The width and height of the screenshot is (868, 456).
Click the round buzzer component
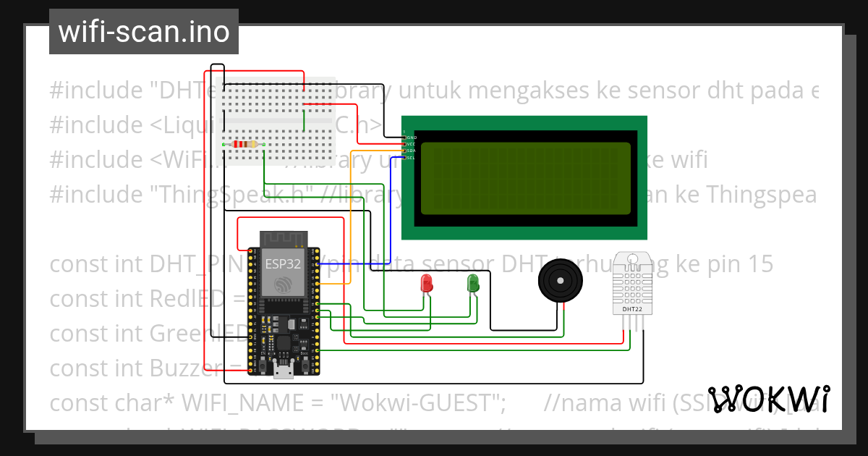(560, 281)
